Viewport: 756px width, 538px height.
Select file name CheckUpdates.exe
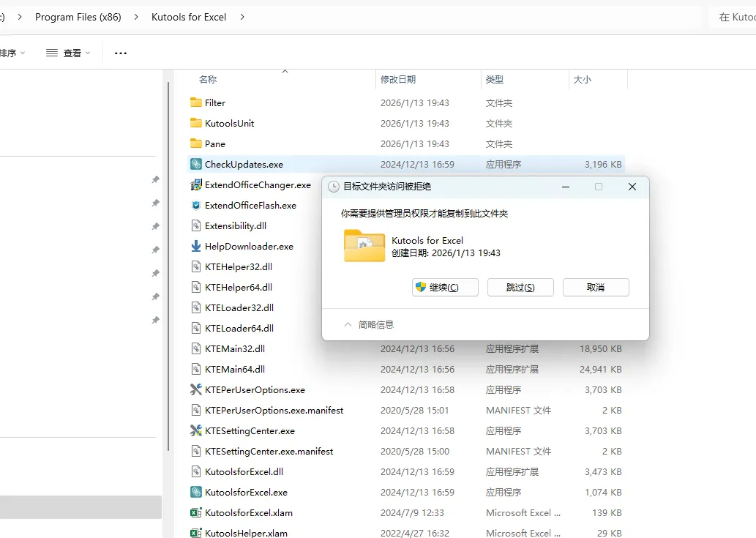(244, 165)
